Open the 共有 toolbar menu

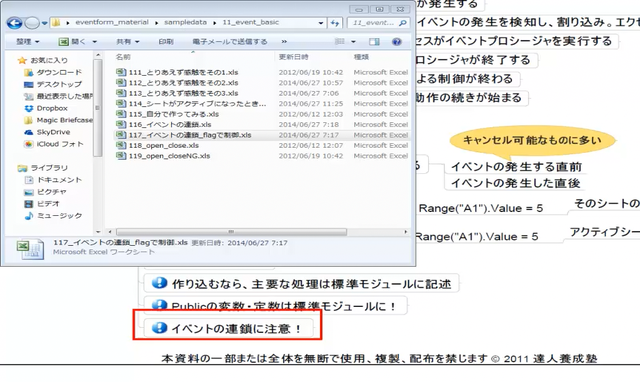click(x=127, y=42)
